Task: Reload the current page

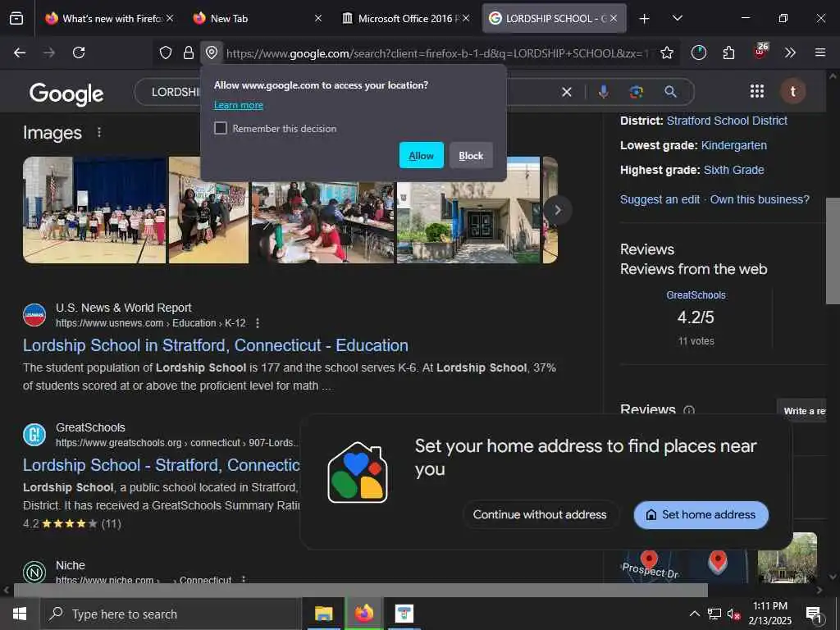Action: click(x=79, y=52)
